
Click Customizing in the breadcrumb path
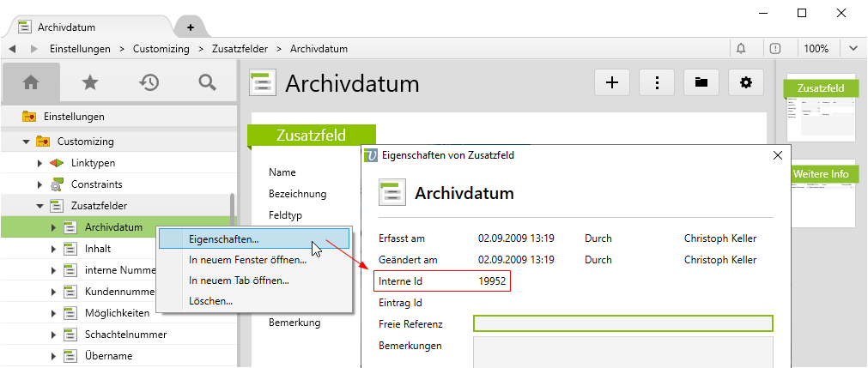click(161, 49)
